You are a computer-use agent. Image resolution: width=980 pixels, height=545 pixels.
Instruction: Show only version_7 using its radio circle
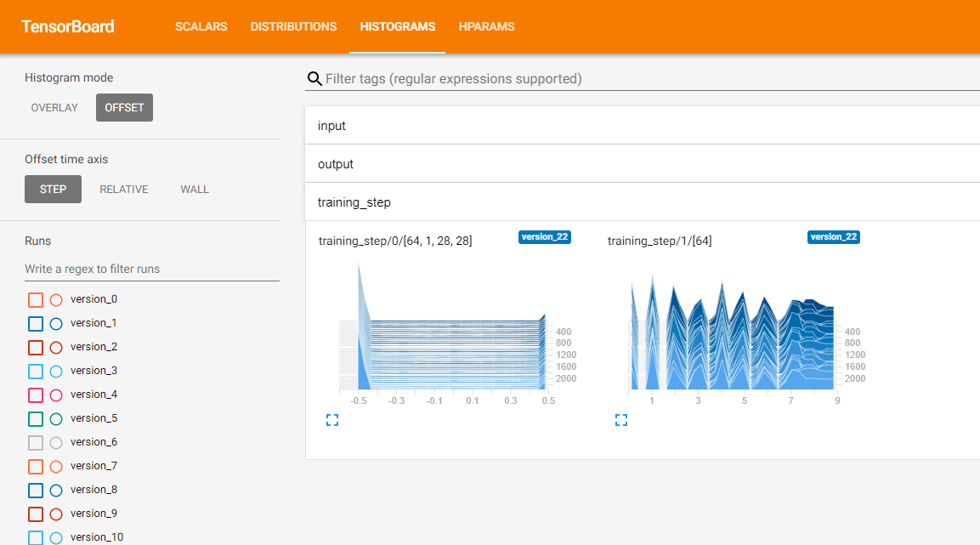point(56,466)
